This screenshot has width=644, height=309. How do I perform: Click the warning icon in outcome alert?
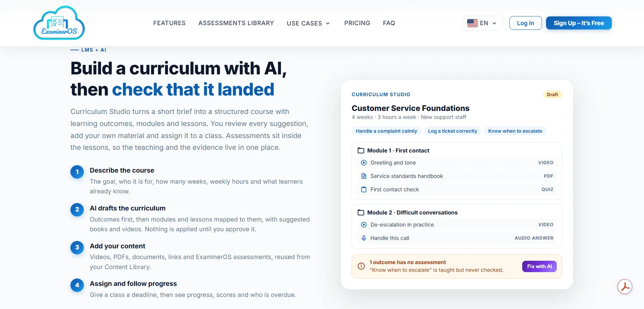coord(361,266)
